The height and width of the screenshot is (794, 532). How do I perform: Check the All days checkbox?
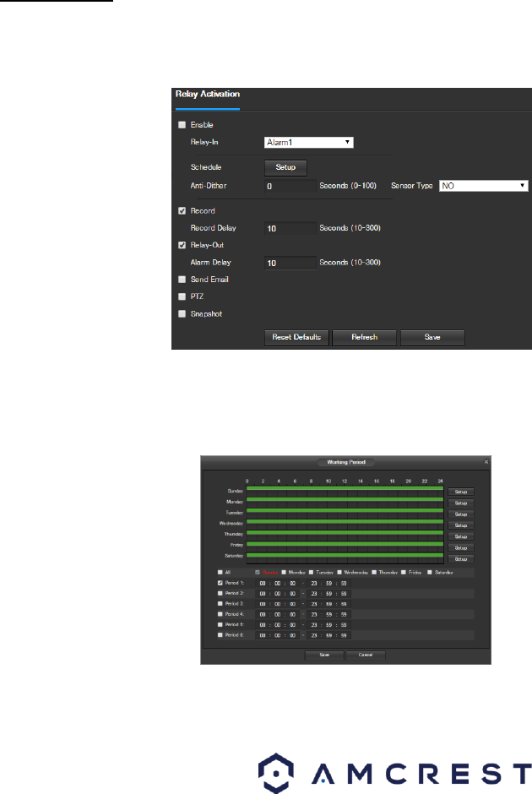pos(220,573)
